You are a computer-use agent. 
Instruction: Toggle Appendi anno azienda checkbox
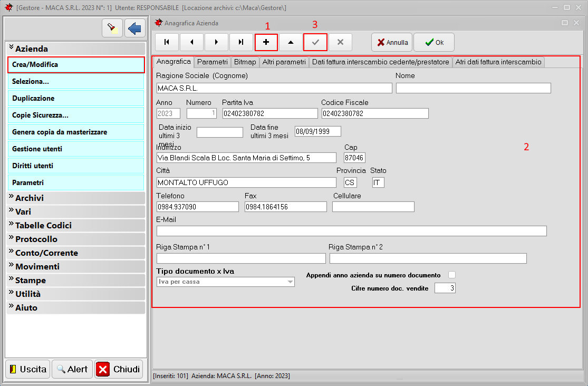(x=451, y=275)
